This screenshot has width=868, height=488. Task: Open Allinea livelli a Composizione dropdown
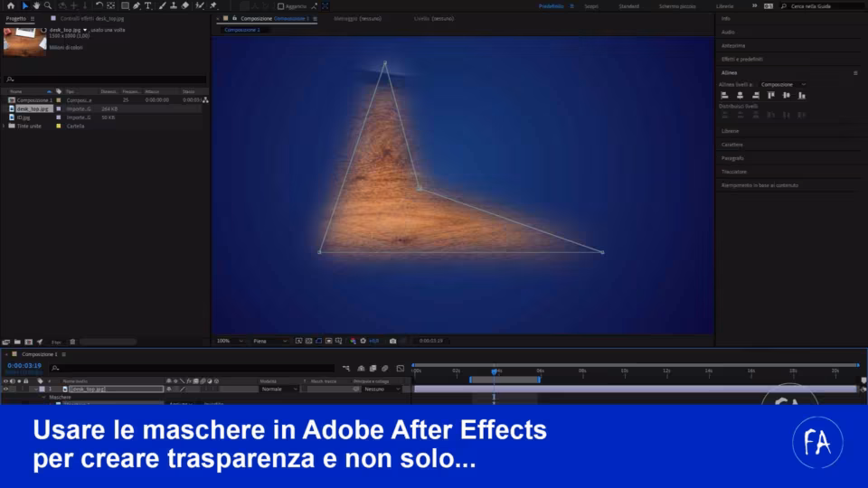pyautogui.click(x=783, y=85)
